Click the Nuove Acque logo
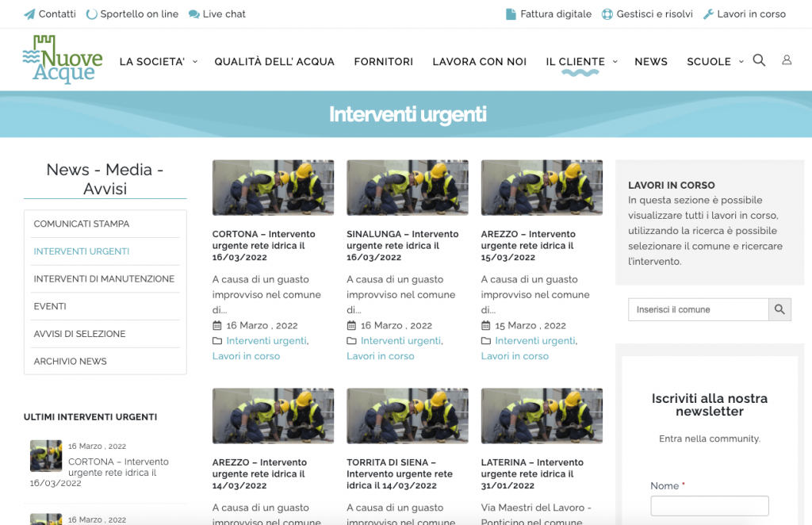This screenshot has height=525, width=812. (x=63, y=59)
